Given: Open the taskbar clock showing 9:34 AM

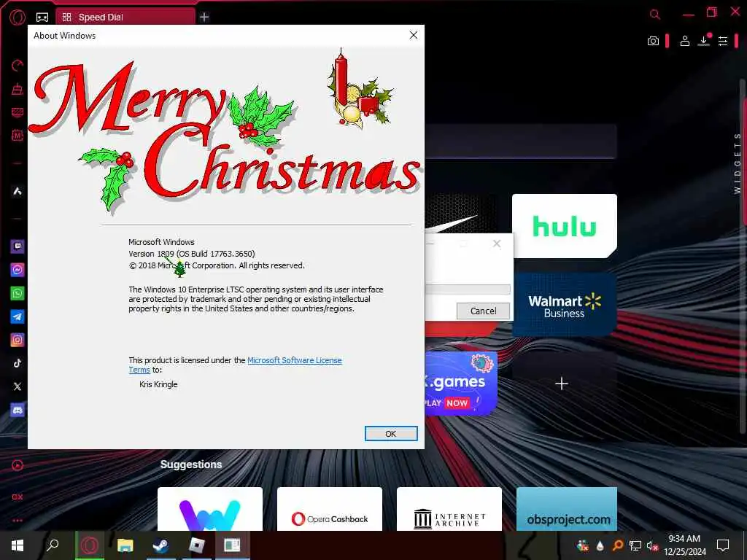Looking at the screenshot, I should [684, 545].
